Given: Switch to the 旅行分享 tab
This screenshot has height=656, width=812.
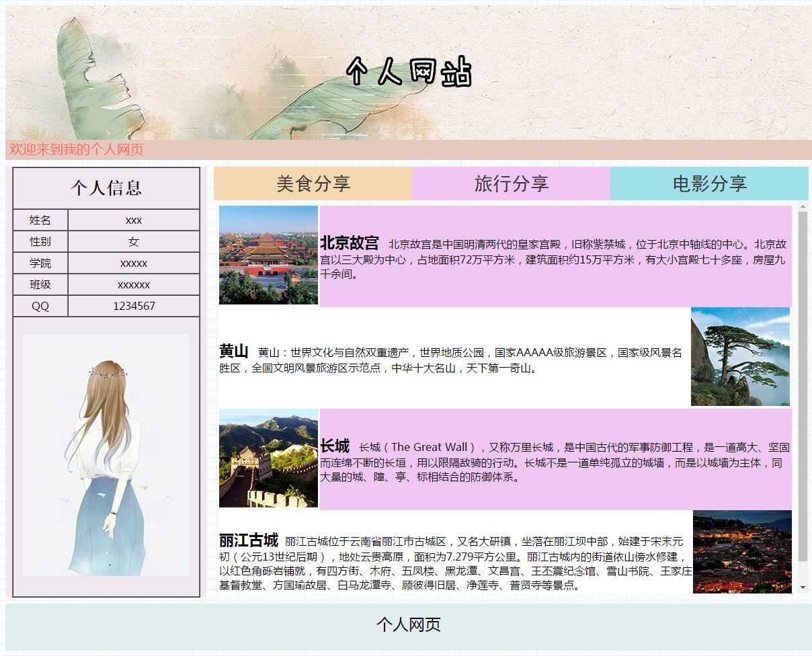Looking at the screenshot, I should click(x=511, y=183).
